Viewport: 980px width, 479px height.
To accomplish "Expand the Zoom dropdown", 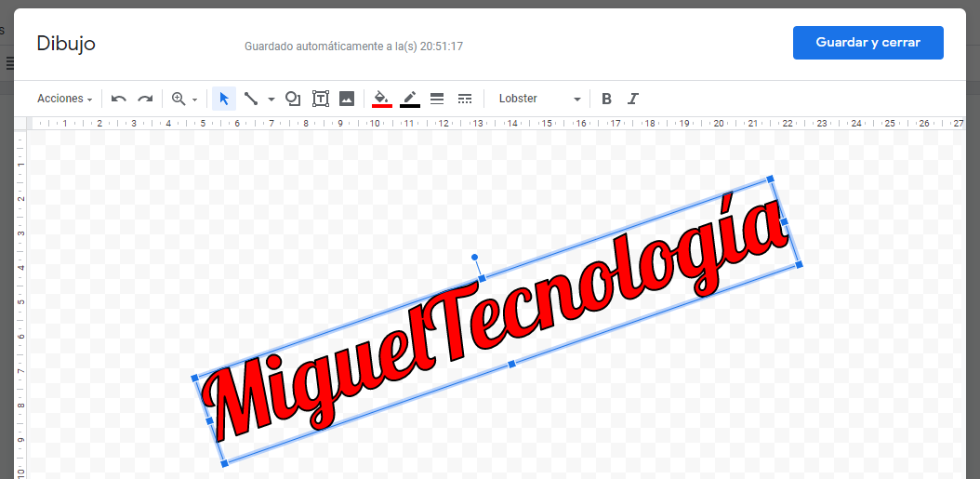I will coord(184,99).
